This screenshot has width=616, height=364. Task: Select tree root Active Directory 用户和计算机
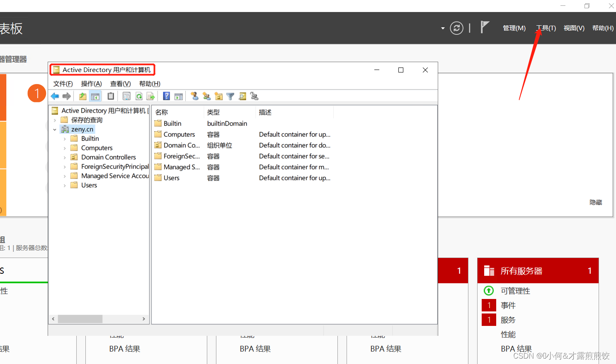pyautogui.click(x=104, y=111)
